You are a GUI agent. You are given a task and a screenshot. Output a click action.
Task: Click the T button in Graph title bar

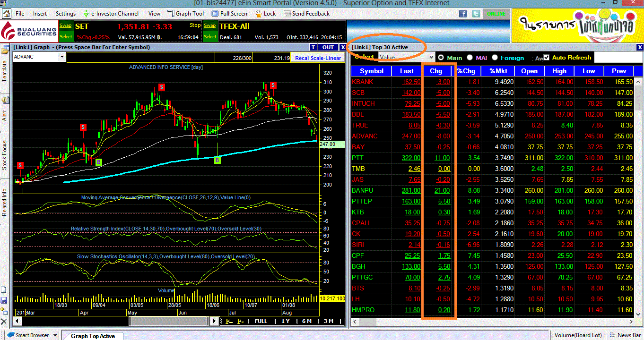click(x=313, y=47)
